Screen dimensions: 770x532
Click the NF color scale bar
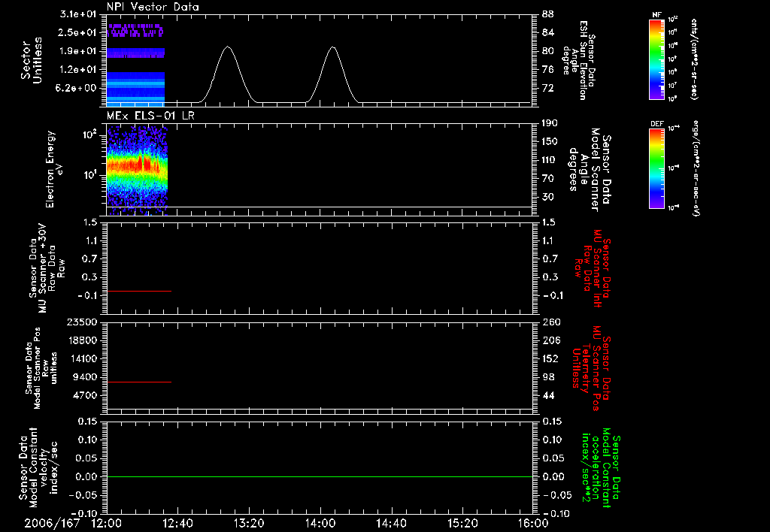[656, 59]
